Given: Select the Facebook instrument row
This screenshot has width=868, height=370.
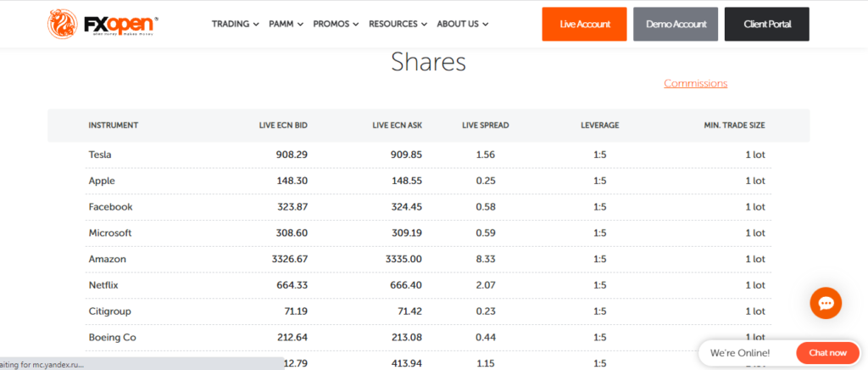Looking at the screenshot, I should click(x=428, y=207).
